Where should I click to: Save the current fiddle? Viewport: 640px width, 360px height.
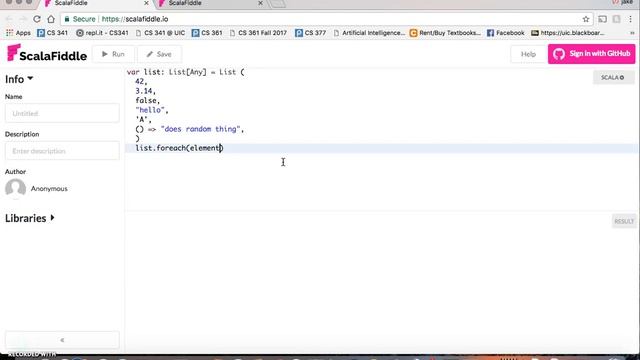[160, 54]
